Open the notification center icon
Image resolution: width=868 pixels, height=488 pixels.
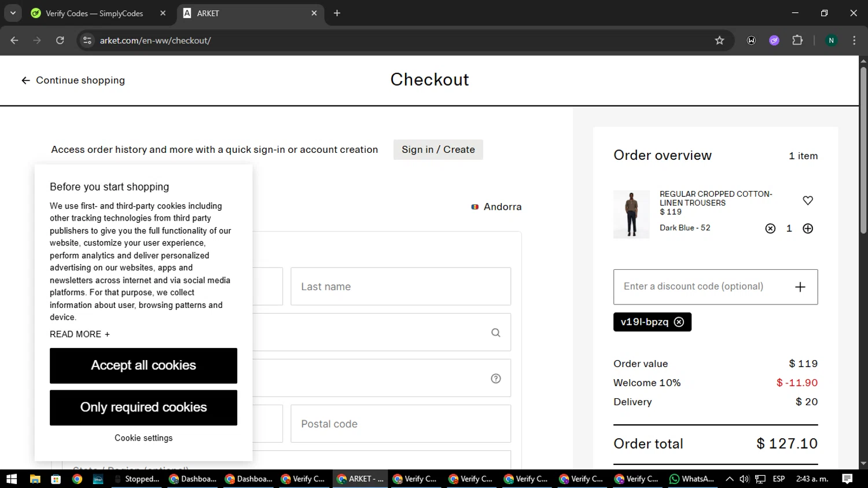(x=847, y=479)
